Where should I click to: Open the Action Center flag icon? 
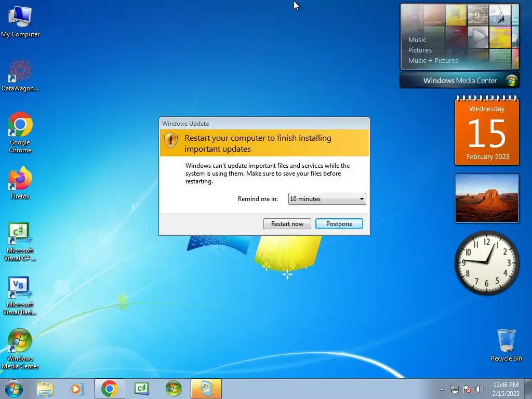[467, 389]
